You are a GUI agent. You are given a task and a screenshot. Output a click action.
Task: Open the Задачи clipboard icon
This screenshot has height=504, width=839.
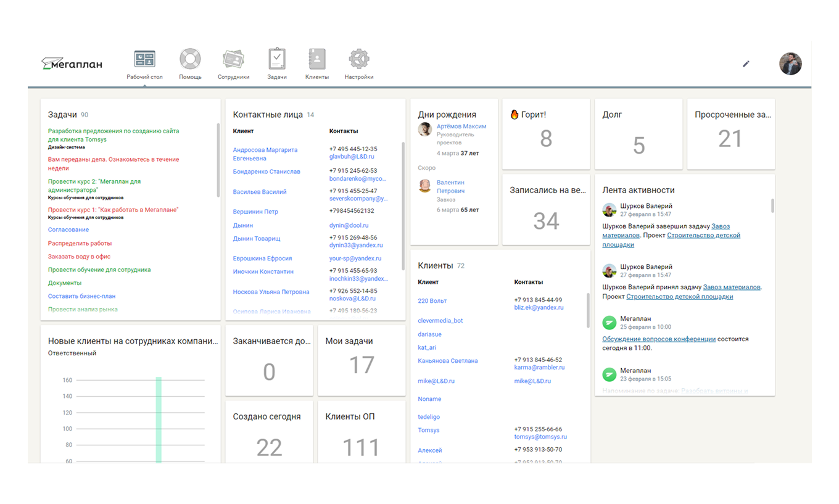277,60
